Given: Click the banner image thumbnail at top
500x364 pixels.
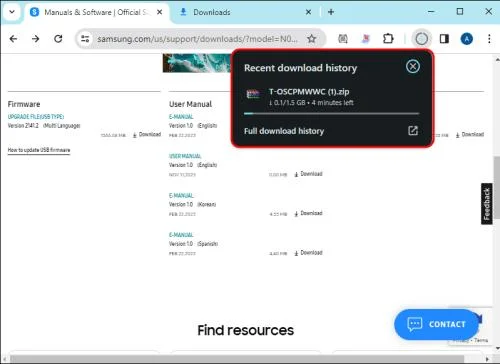Looking at the screenshot, I should [197, 63].
